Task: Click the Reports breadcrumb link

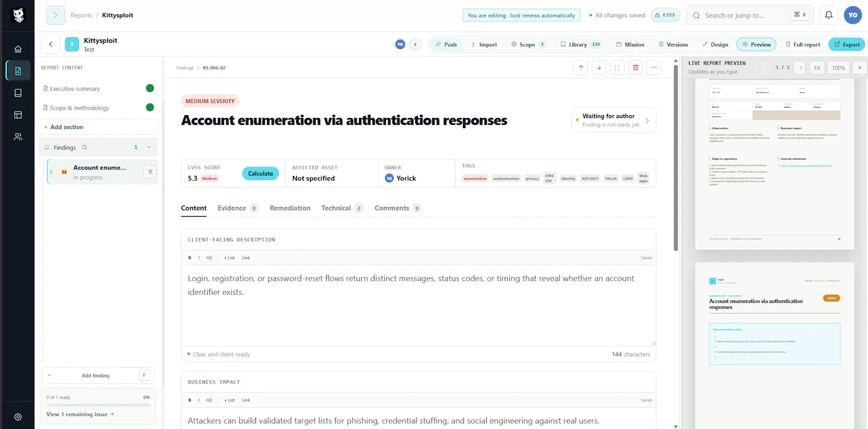Action: [x=81, y=15]
